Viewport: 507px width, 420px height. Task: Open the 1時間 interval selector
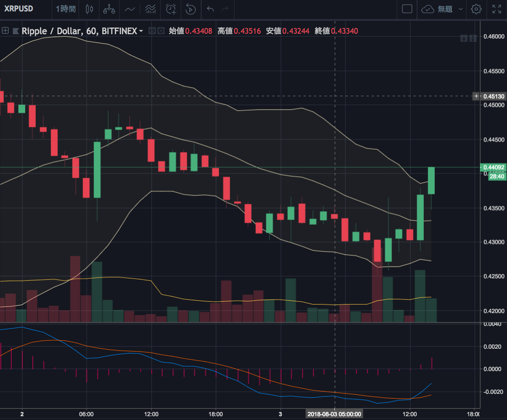click(x=66, y=9)
